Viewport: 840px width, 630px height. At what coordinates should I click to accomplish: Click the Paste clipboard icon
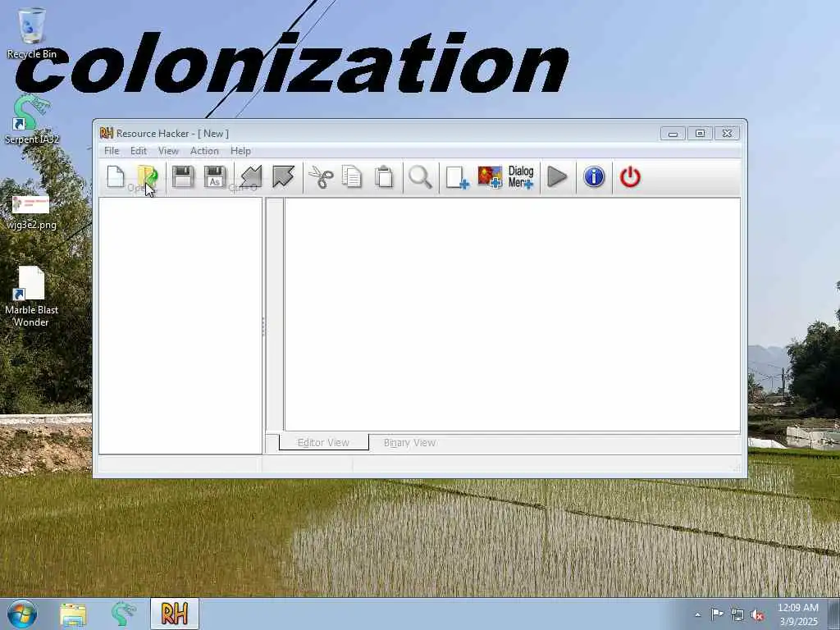point(384,177)
